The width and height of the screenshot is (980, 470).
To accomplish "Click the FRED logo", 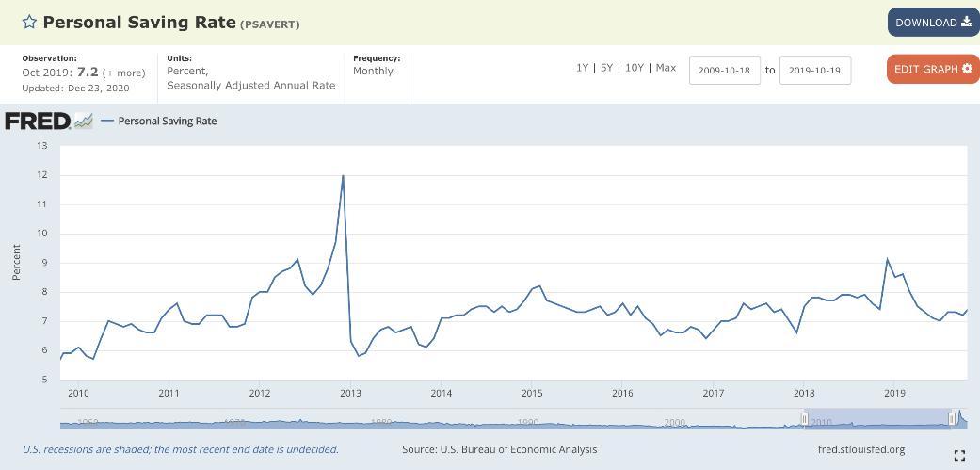I will 37,121.
